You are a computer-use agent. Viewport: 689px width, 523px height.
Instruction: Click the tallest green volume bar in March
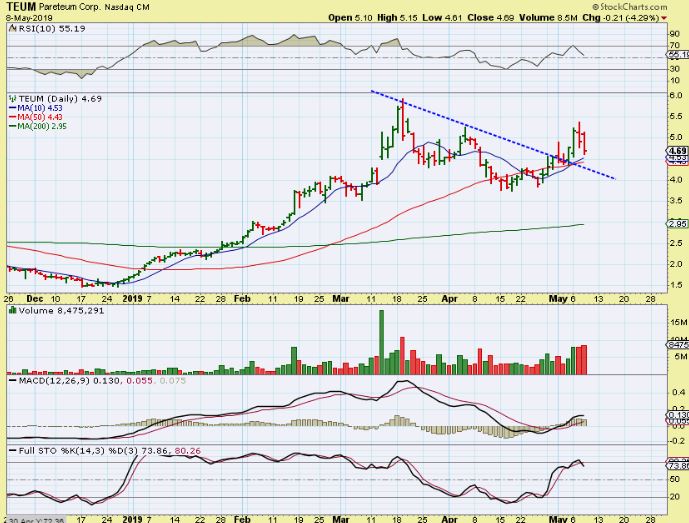tap(381, 342)
